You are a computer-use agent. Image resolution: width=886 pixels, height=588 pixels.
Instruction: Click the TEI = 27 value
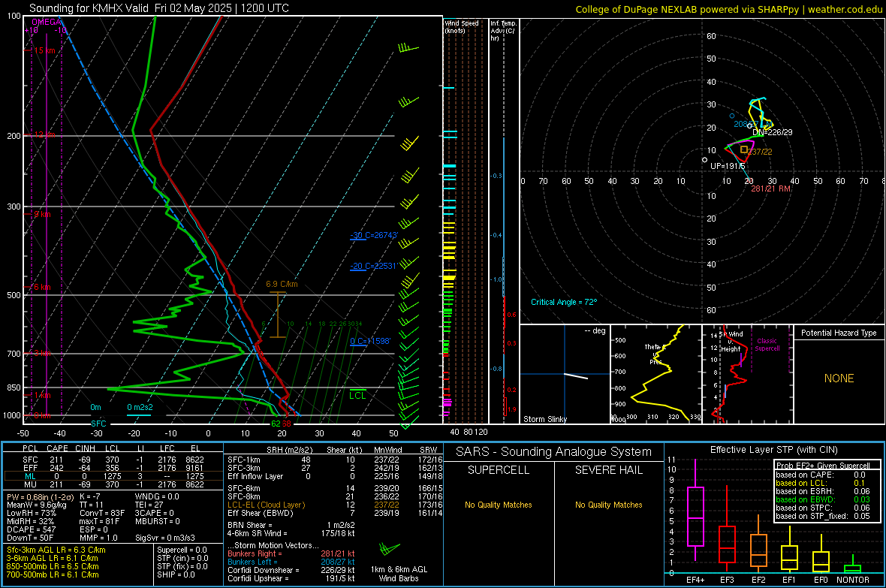[149, 505]
